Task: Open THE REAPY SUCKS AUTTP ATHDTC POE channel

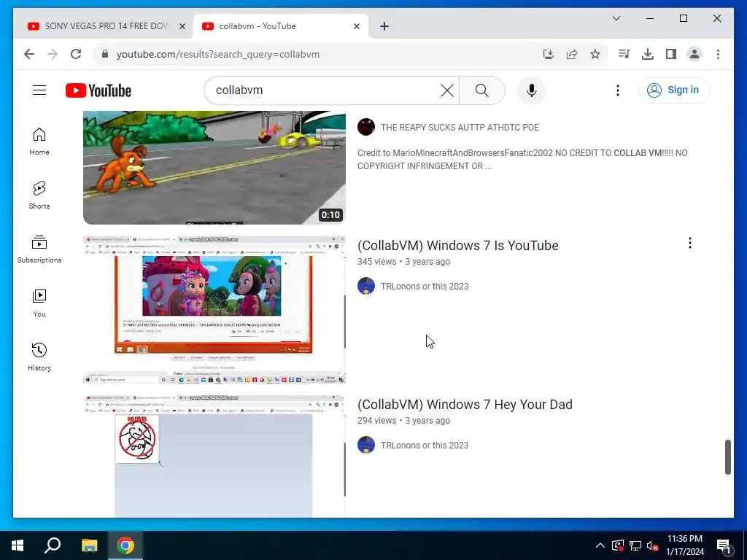Action: click(460, 128)
